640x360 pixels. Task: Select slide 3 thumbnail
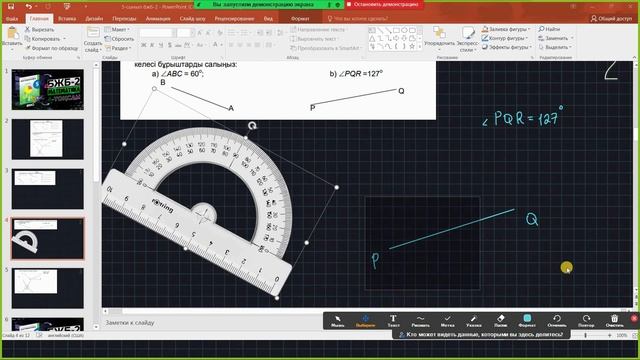click(x=48, y=189)
